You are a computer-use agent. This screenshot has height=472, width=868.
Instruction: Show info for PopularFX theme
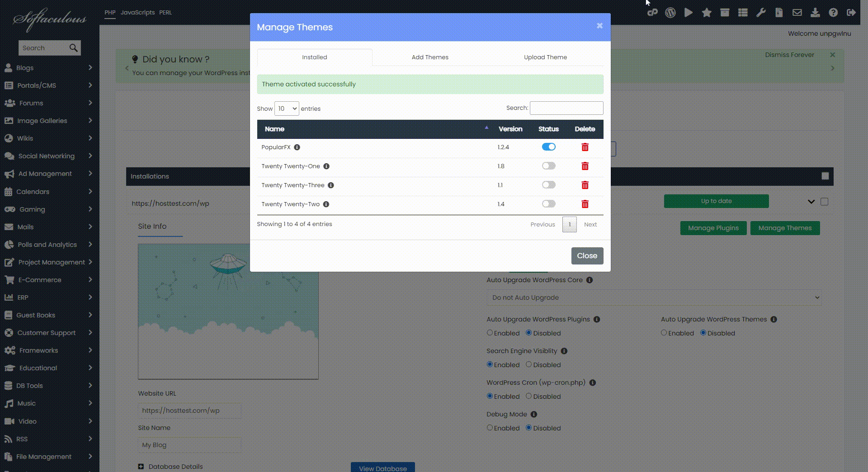click(297, 147)
